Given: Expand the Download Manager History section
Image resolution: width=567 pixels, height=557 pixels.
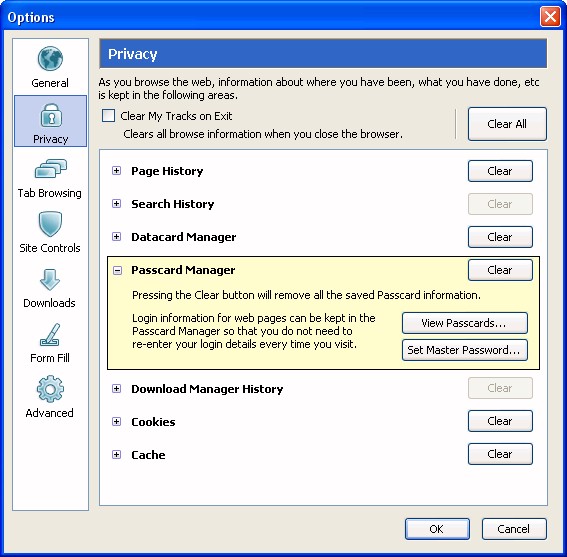Looking at the screenshot, I should tap(116, 388).
